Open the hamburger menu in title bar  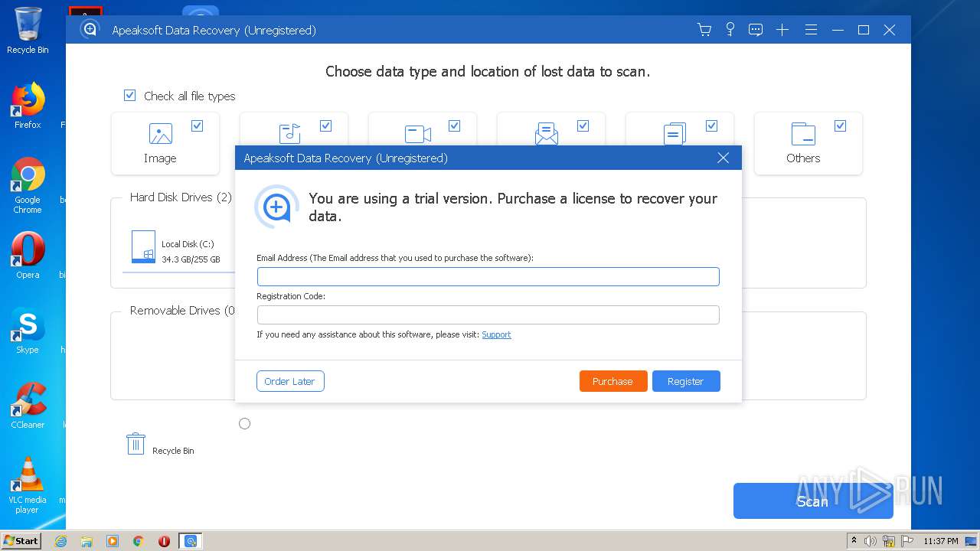click(x=811, y=30)
